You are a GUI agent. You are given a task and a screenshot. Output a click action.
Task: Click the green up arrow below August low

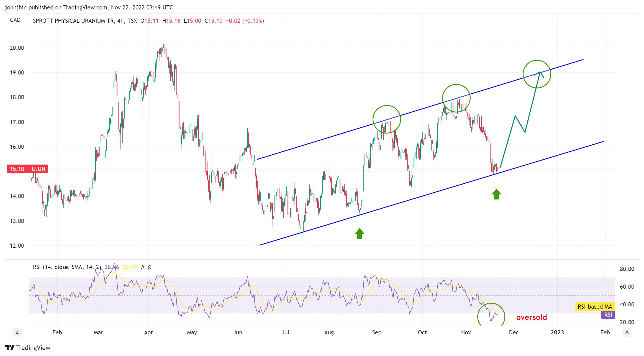(x=360, y=233)
